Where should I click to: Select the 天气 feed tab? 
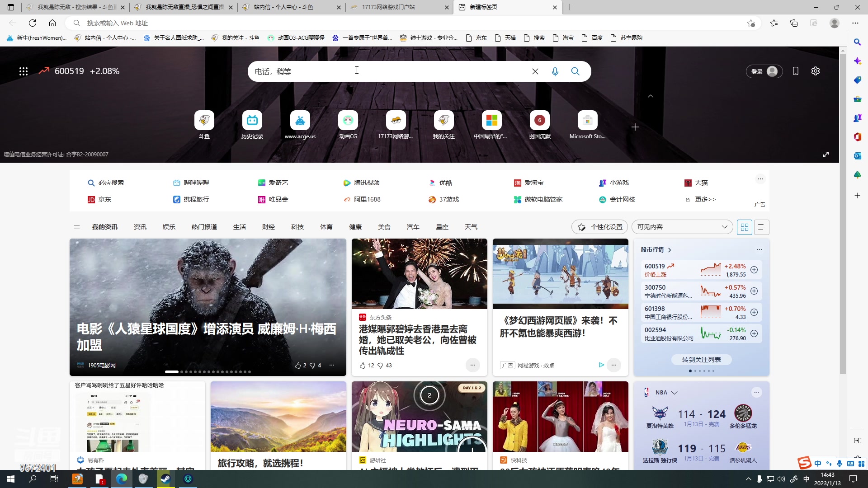471,227
